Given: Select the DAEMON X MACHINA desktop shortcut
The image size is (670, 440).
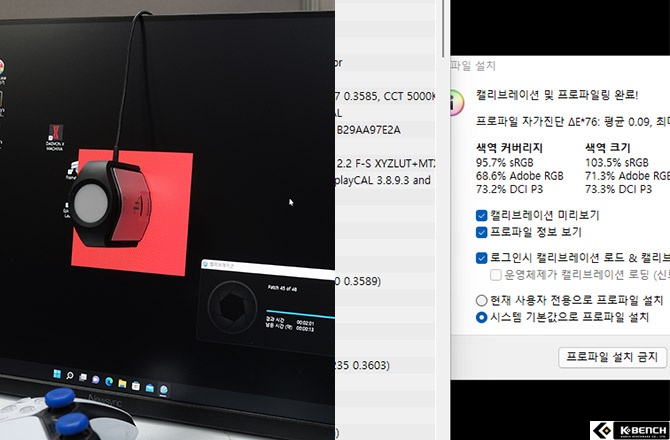Looking at the screenshot, I should pyautogui.click(x=56, y=137).
